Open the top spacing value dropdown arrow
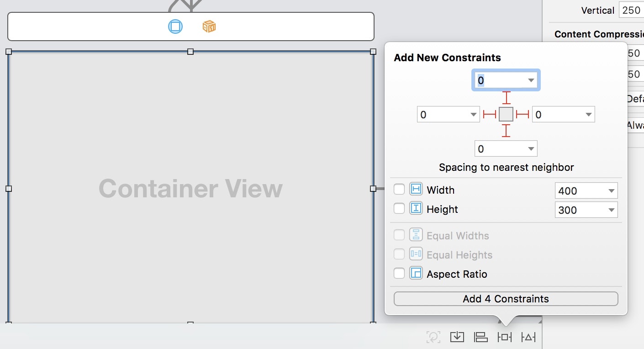Screen dimensions: 644x349 point(531,80)
